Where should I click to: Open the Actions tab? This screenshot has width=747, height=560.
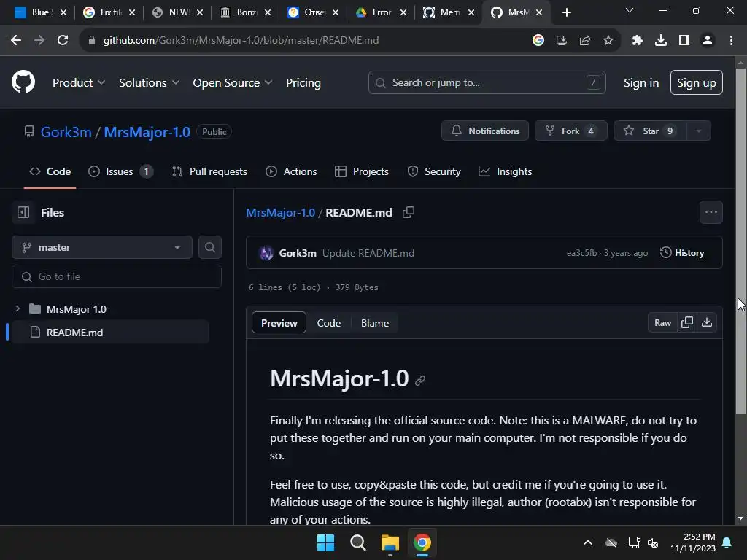tap(291, 171)
